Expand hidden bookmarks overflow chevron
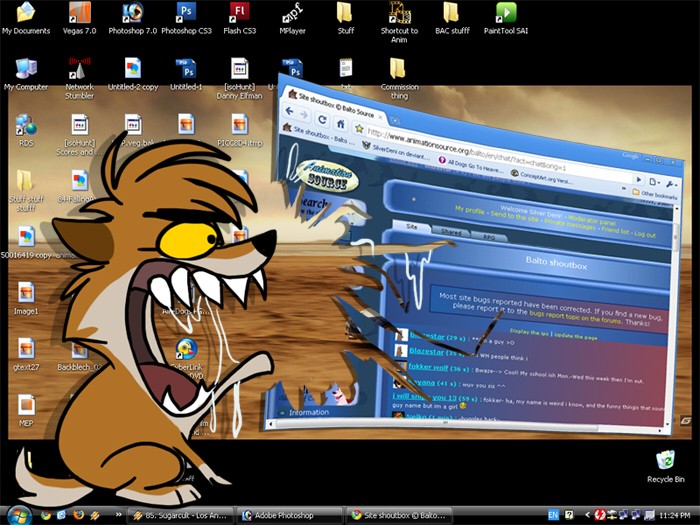This screenshot has width=700, height=525. pyautogui.click(x=624, y=189)
